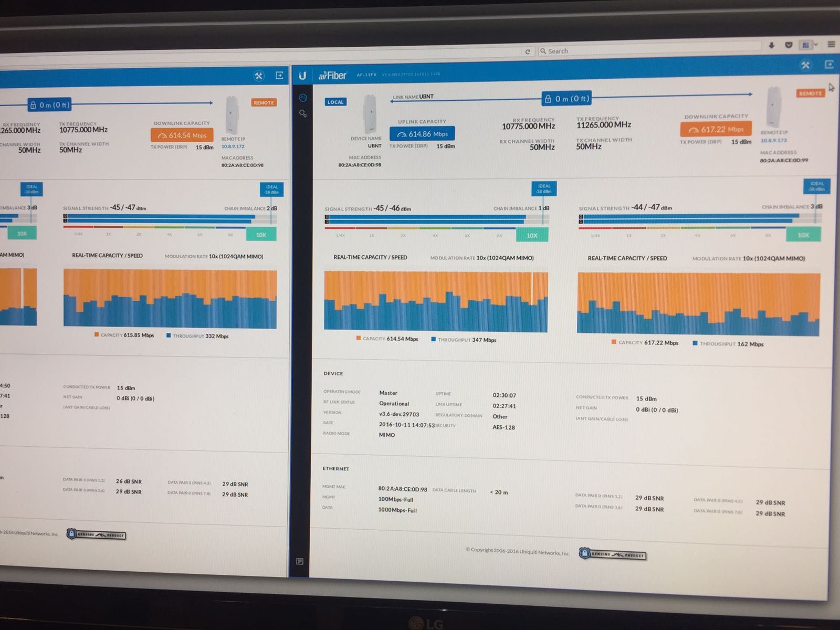Click 10X rate marker under -45/-46 dBm
Screen dimensions: 840x630
[x=532, y=235]
